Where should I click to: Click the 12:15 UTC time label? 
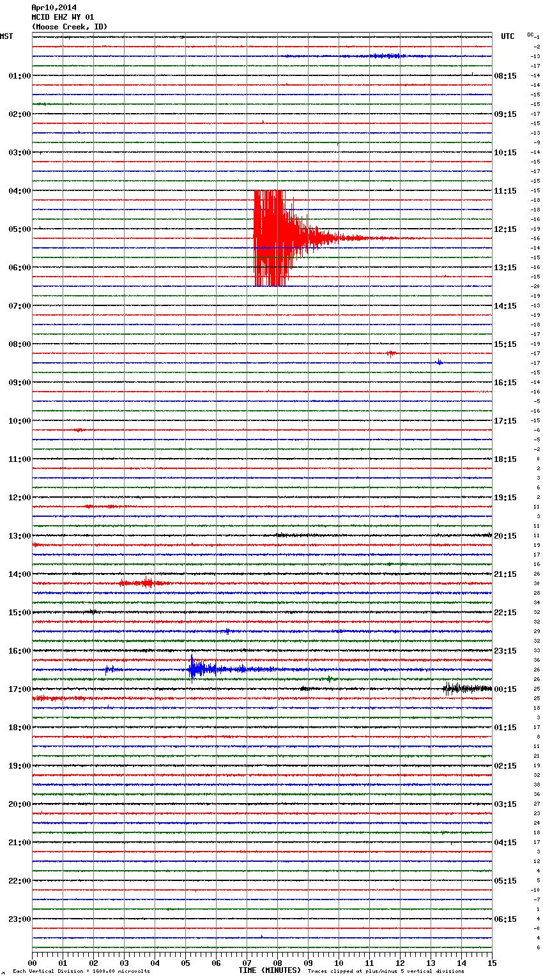click(x=505, y=229)
